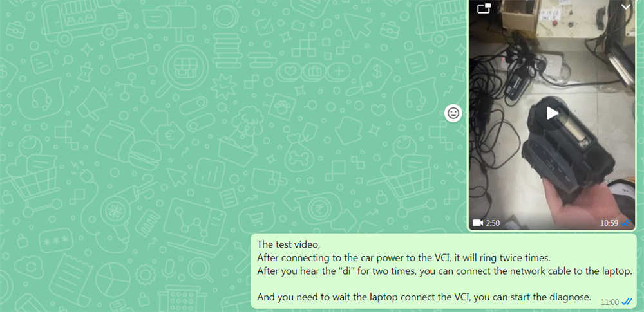Screen dimensions: 644x312
Task: Open video in picture-in-picture mode
Action: point(484,8)
